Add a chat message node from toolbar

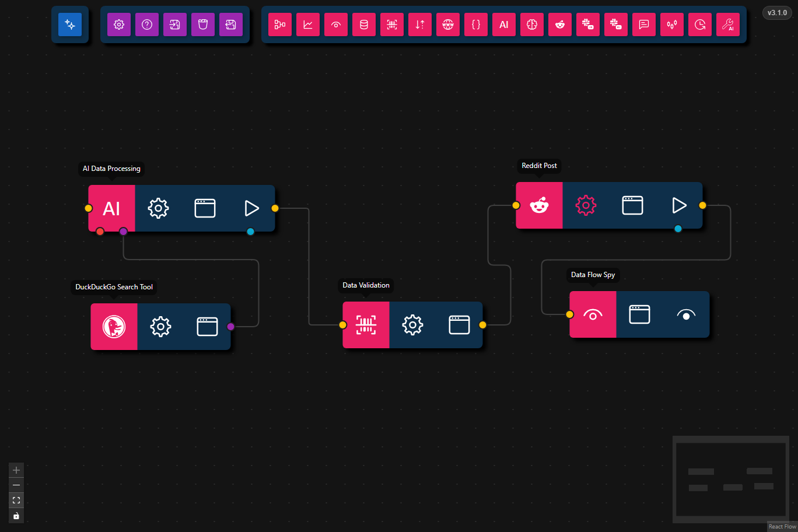click(644, 24)
